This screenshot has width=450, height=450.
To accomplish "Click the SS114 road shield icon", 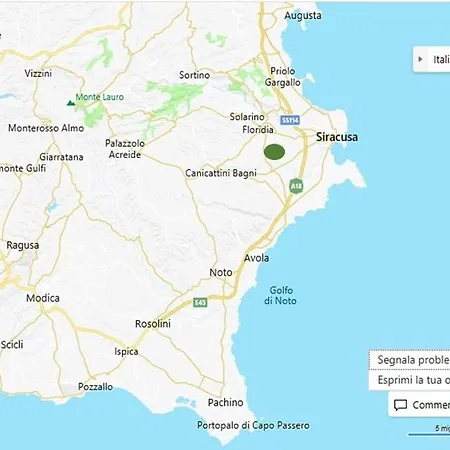I will click(290, 120).
